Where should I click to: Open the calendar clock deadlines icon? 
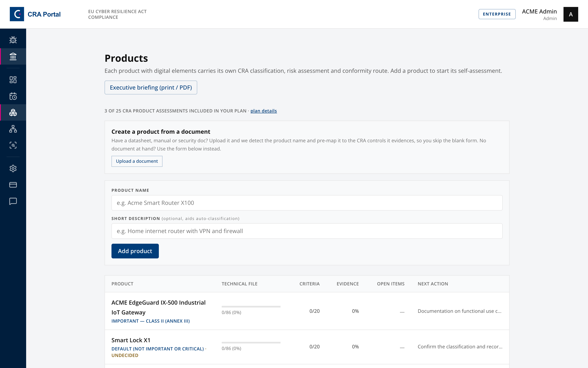(x=13, y=96)
